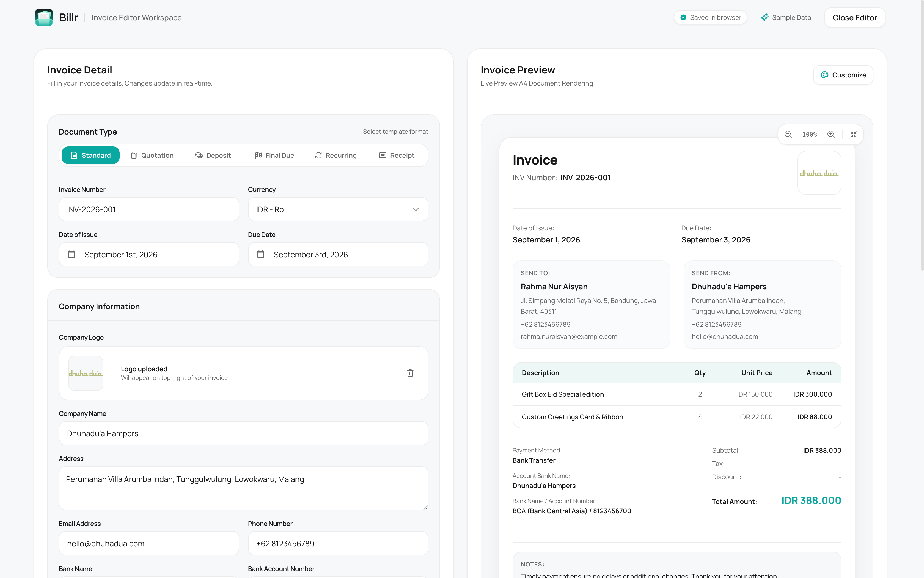
Task: Click 'Bank Transfer' payment method text
Action: [534, 460]
